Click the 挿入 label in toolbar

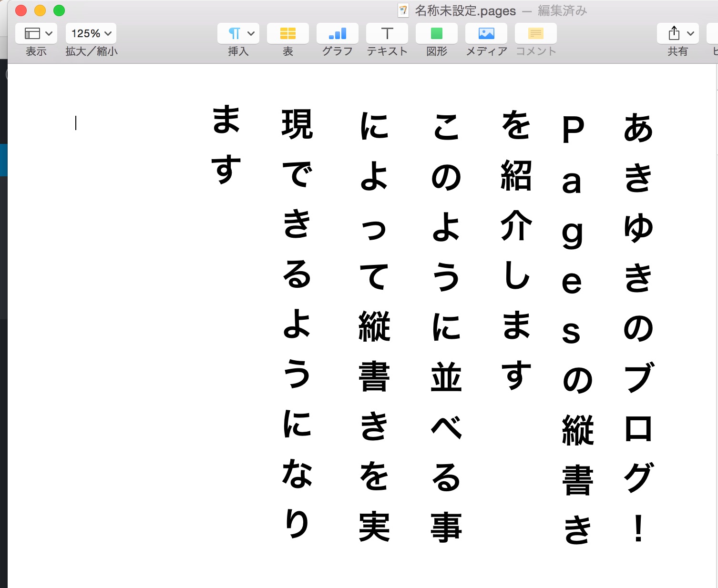238,51
